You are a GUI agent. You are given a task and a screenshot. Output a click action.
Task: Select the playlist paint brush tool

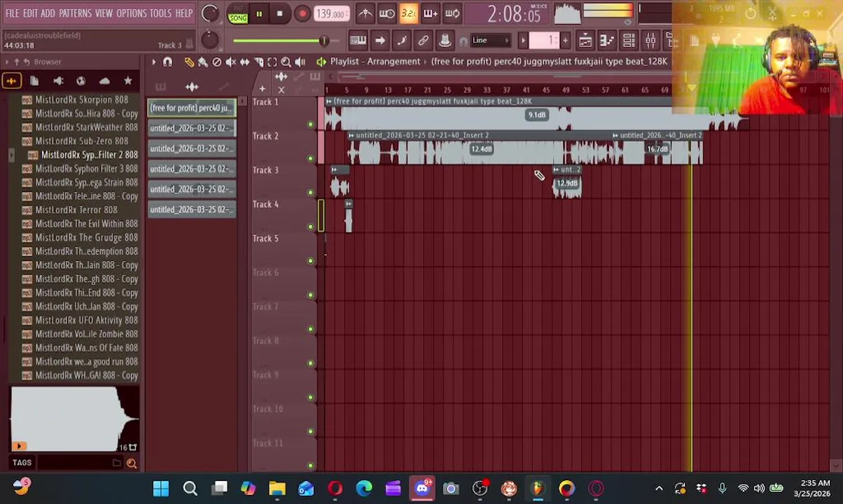(x=203, y=62)
